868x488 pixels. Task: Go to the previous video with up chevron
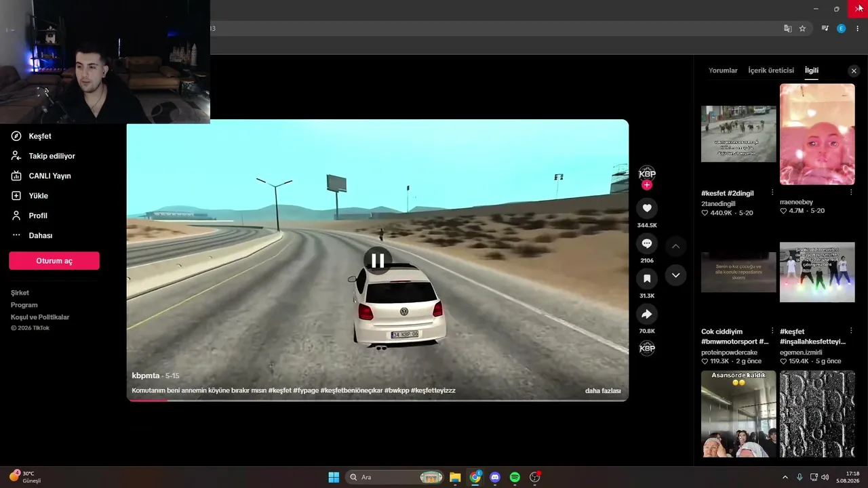(675, 246)
